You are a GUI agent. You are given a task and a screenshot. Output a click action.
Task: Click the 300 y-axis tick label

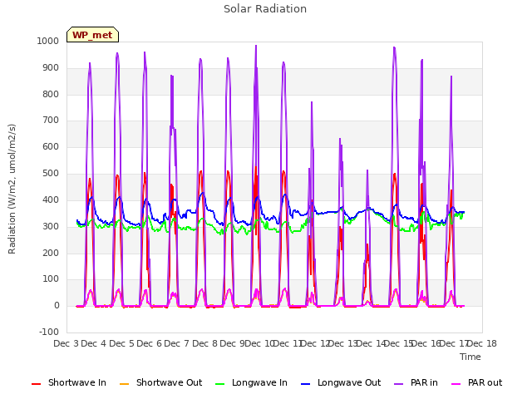[51, 226]
